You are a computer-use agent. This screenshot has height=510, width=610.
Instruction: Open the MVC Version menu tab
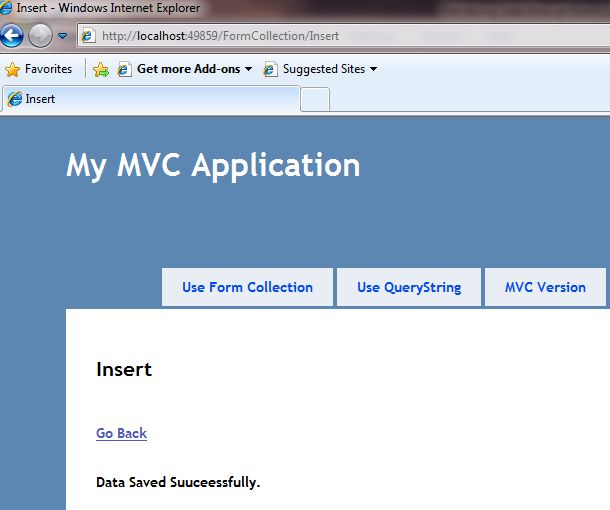545,287
